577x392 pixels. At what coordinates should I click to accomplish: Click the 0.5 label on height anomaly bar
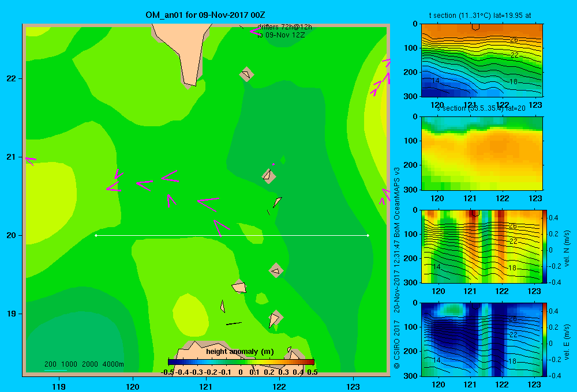pyautogui.click(x=312, y=372)
